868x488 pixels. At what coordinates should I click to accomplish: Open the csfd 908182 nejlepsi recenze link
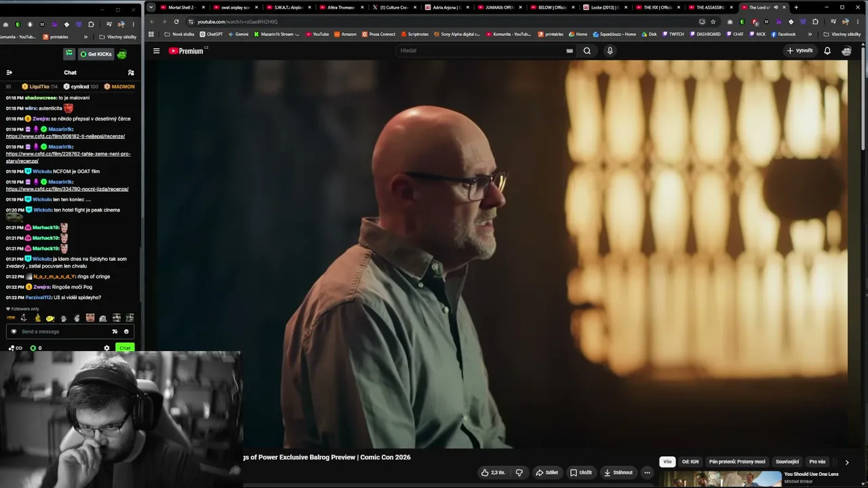tap(65, 136)
